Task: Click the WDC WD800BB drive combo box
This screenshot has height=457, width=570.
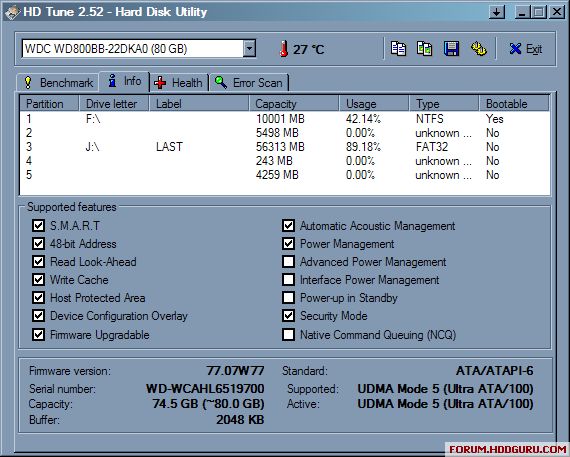Action: pos(139,48)
